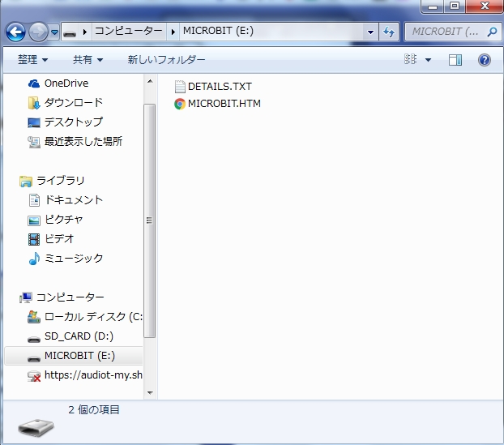The width and height of the screenshot is (504, 445).
Task: Click the デスクトップ monitor icon
Action: pyautogui.click(x=34, y=123)
